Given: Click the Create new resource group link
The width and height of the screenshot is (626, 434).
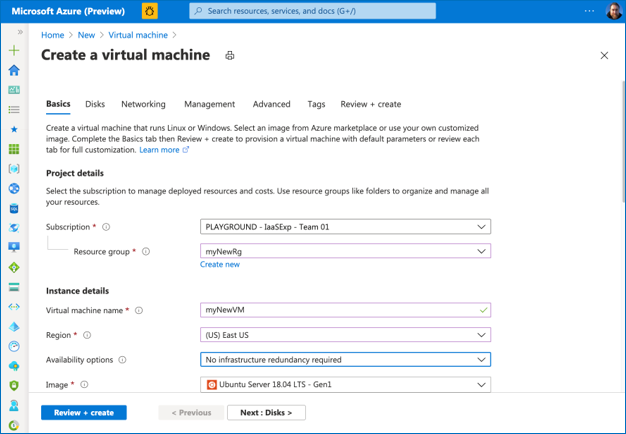Looking at the screenshot, I should (x=220, y=265).
